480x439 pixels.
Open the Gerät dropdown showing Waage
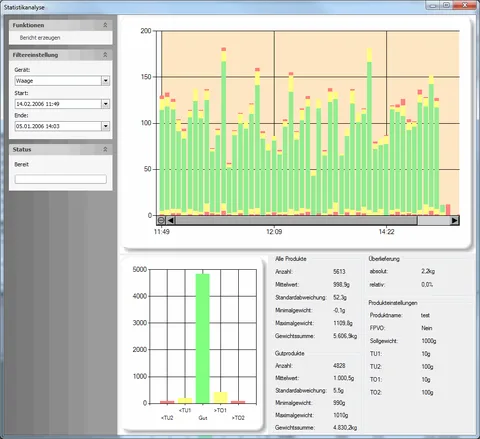[x=105, y=81]
